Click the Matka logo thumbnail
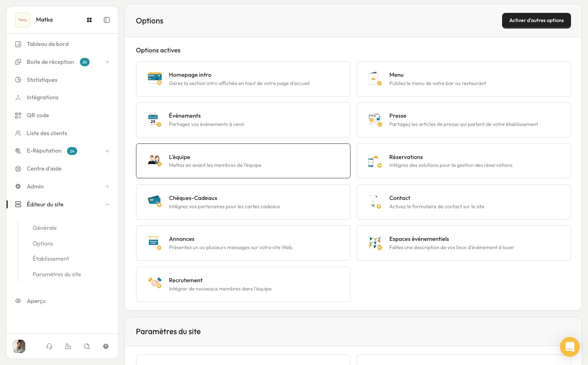The width and height of the screenshot is (588, 365). click(23, 20)
